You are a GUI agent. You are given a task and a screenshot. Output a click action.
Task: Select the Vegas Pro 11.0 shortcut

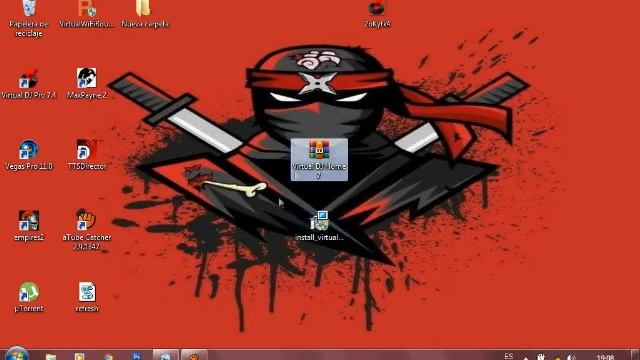coord(29,156)
